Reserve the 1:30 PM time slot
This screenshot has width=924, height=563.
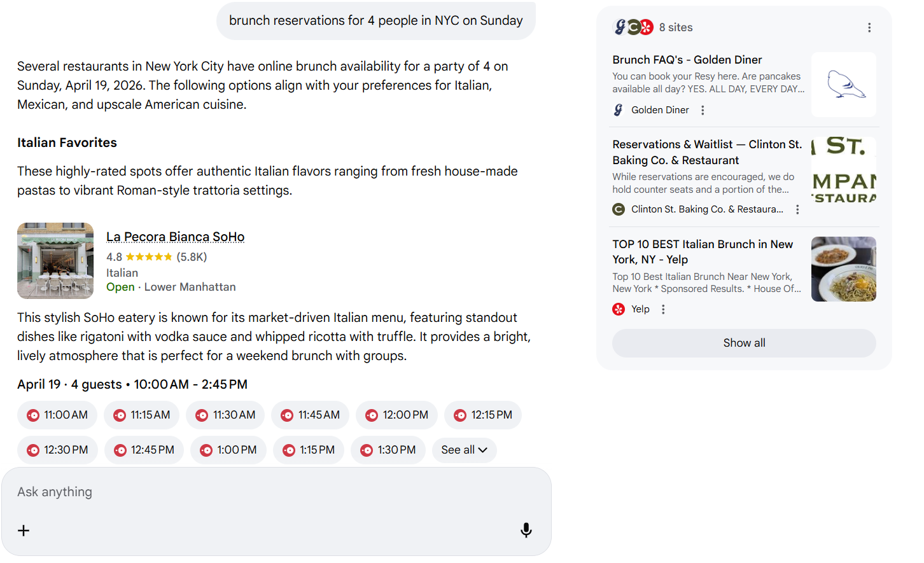[x=388, y=450]
